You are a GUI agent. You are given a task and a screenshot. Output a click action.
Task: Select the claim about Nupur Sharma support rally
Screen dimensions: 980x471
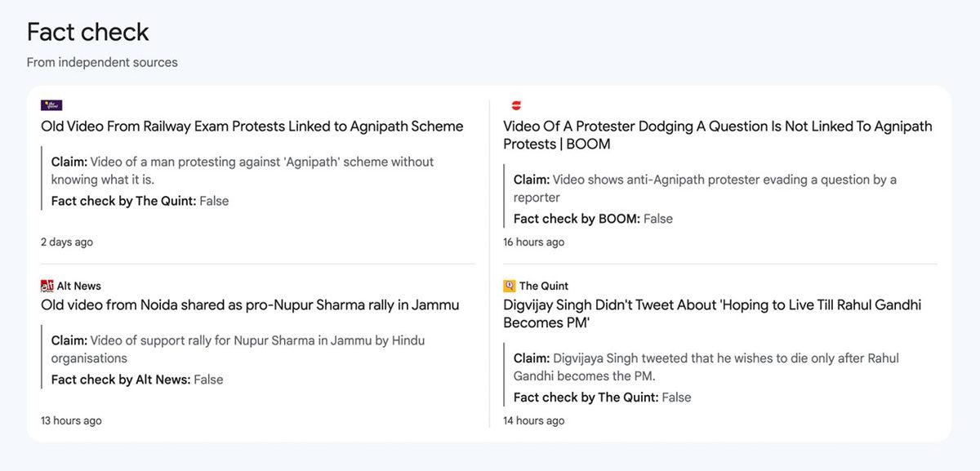238,349
